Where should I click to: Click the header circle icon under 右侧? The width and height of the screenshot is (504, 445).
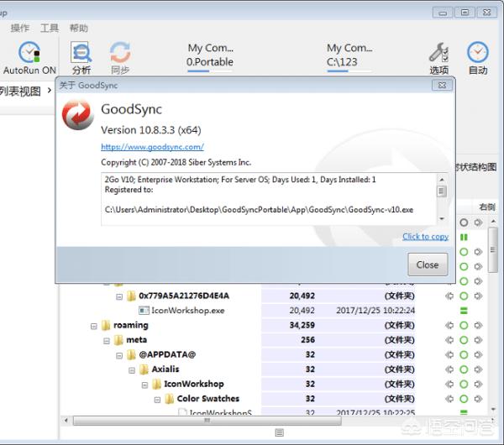pos(464,222)
